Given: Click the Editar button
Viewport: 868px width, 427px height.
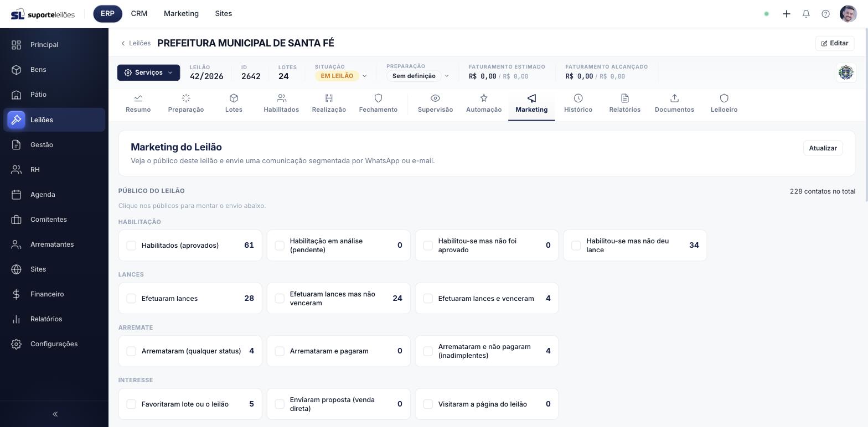Looking at the screenshot, I should click(835, 43).
